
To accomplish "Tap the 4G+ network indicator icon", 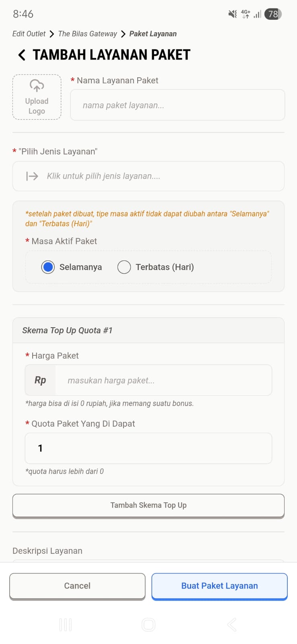I will pyautogui.click(x=245, y=14).
